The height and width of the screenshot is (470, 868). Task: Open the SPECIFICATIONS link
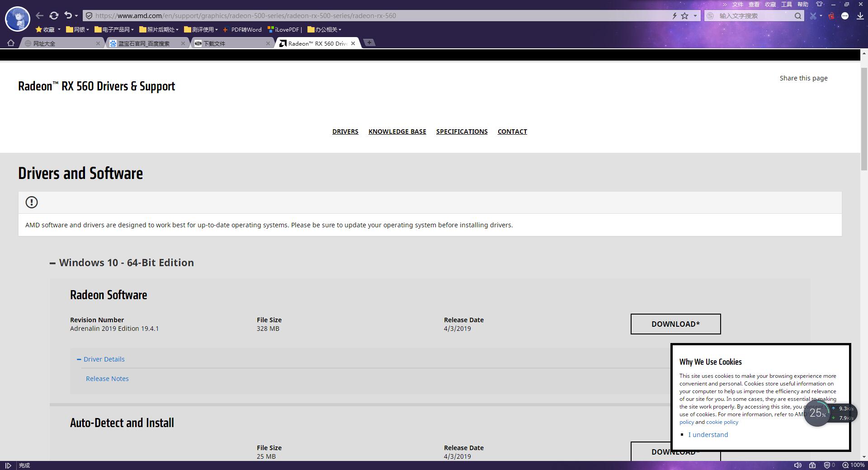tap(462, 132)
